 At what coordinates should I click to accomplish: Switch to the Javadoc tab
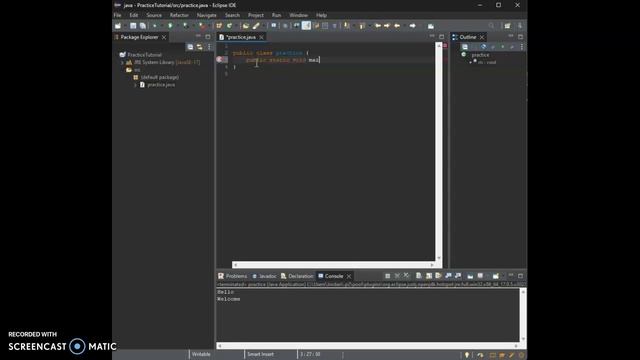pyautogui.click(x=264, y=276)
